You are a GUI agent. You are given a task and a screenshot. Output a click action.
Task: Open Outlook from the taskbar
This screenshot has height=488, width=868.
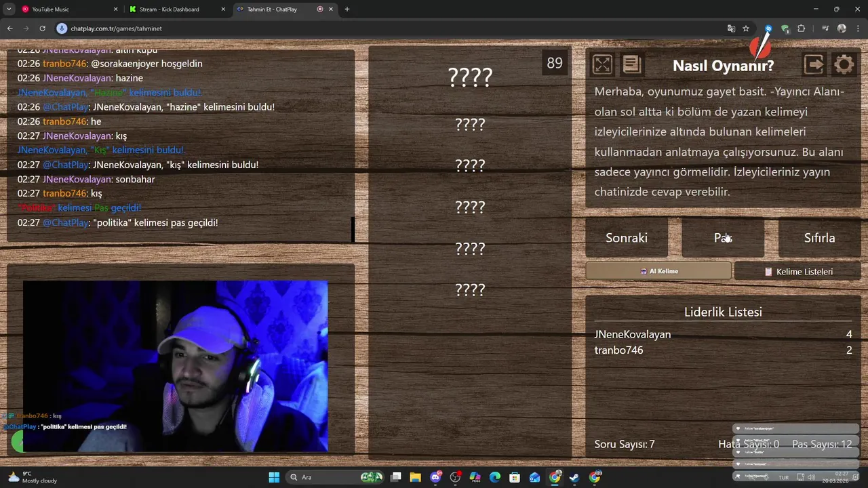[x=535, y=477]
